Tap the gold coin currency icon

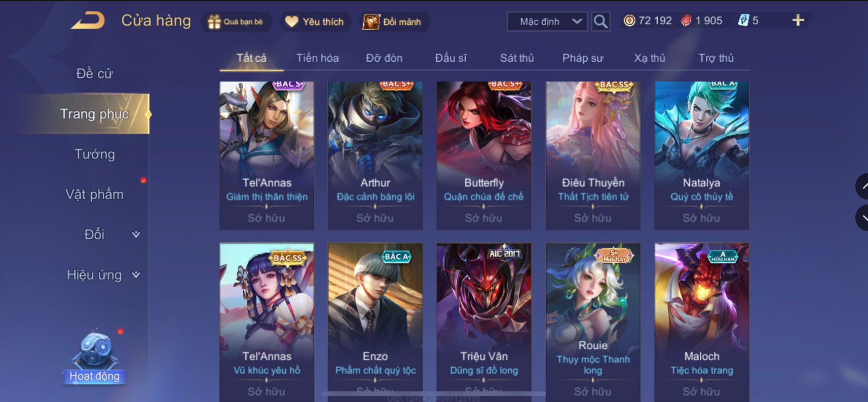(629, 21)
